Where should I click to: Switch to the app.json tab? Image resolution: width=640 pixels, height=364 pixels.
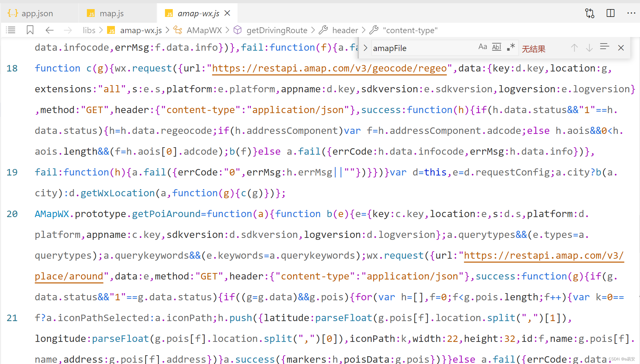[x=37, y=13]
